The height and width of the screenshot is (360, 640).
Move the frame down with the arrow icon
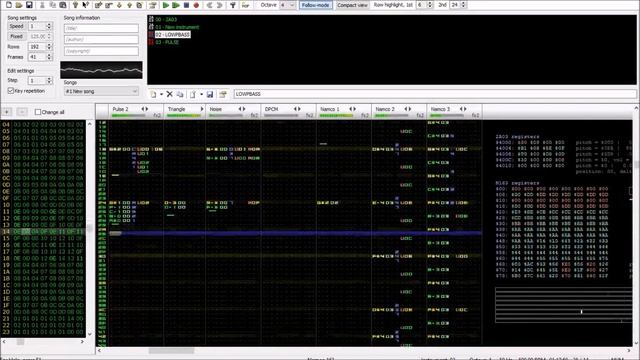(x=119, y=5)
